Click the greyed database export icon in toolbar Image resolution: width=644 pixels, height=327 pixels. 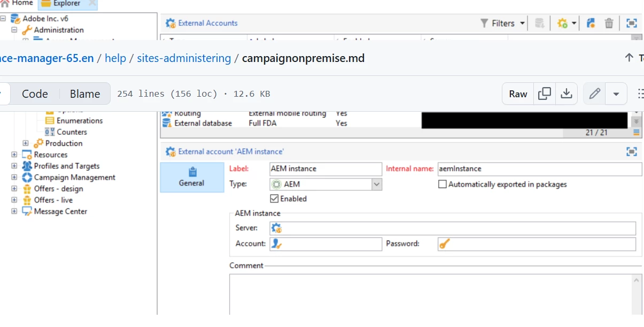540,23
